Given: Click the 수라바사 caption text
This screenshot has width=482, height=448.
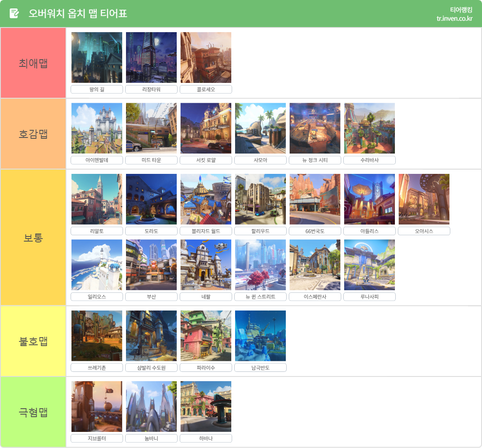Looking at the screenshot, I should 370,160.
